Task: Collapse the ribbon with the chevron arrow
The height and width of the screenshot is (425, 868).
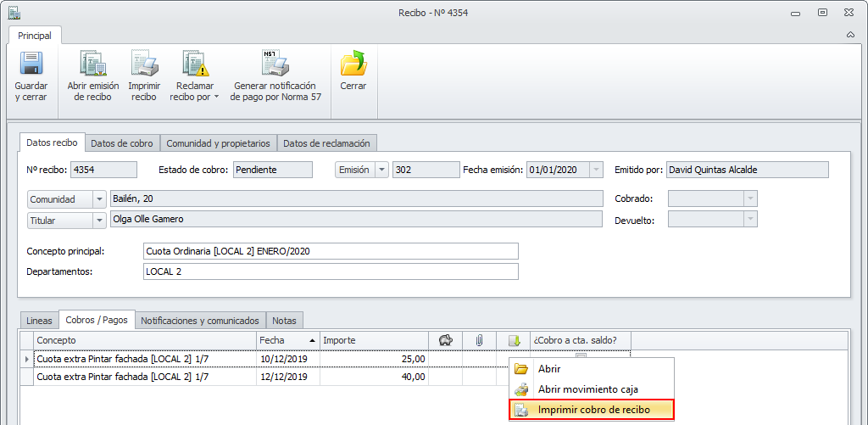Action: click(850, 34)
